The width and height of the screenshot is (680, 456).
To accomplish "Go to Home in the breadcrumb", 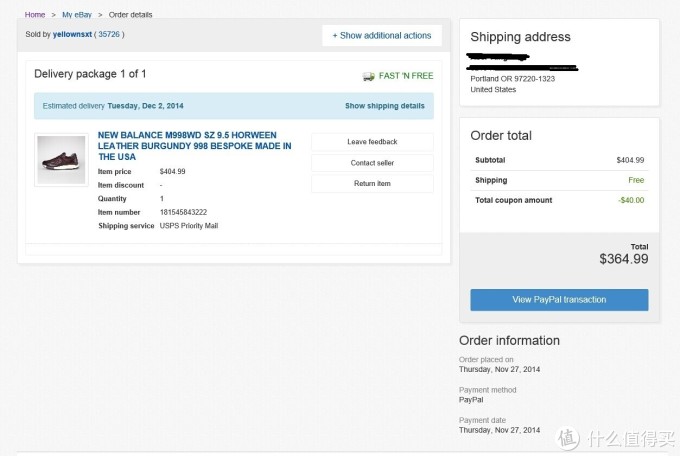I will coord(35,15).
